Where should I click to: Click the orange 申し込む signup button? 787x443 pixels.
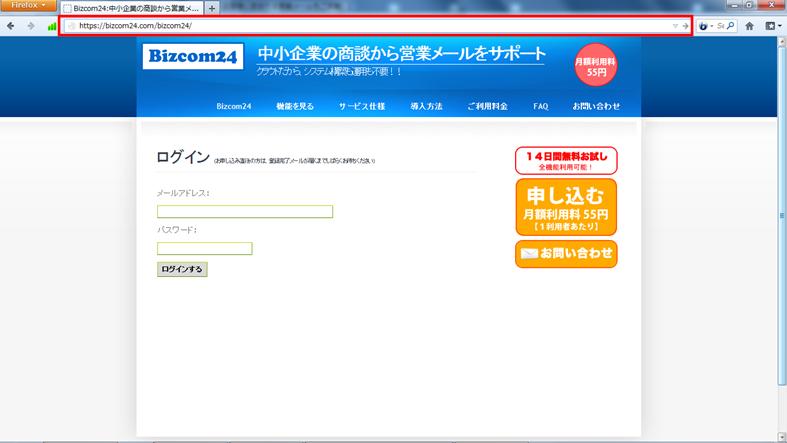pyautogui.click(x=566, y=207)
